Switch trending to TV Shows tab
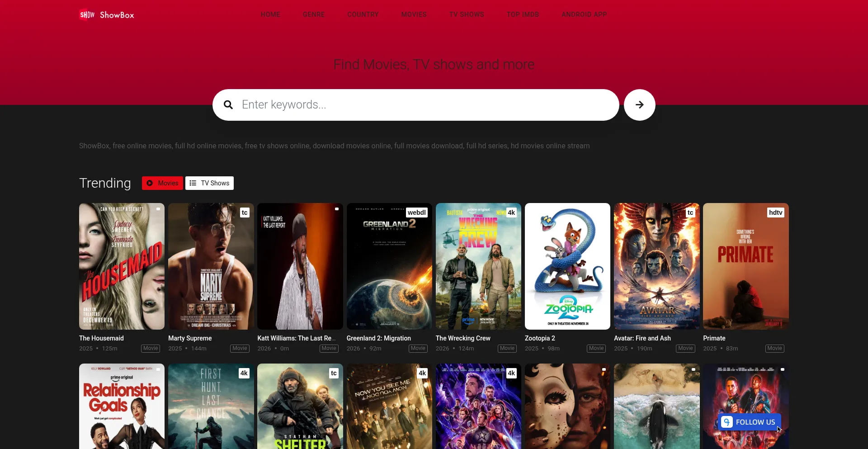Image resolution: width=868 pixels, height=449 pixels. point(209,183)
